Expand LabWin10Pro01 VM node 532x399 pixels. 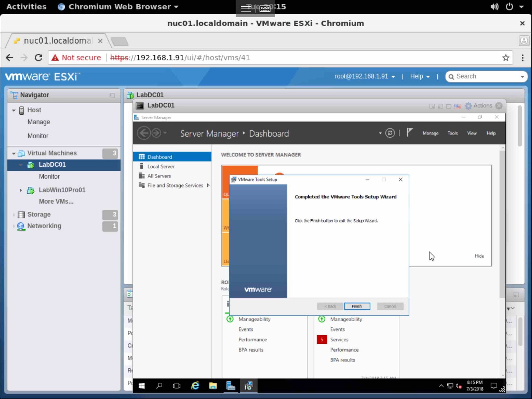click(x=20, y=190)
